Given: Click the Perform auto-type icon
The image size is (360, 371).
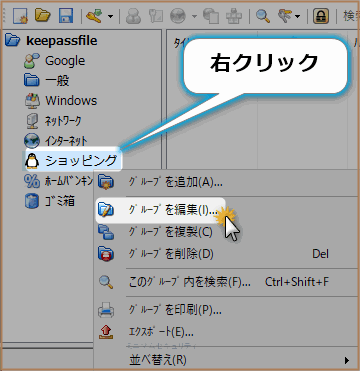Looking at the screenshot, I should pos(234,16).
